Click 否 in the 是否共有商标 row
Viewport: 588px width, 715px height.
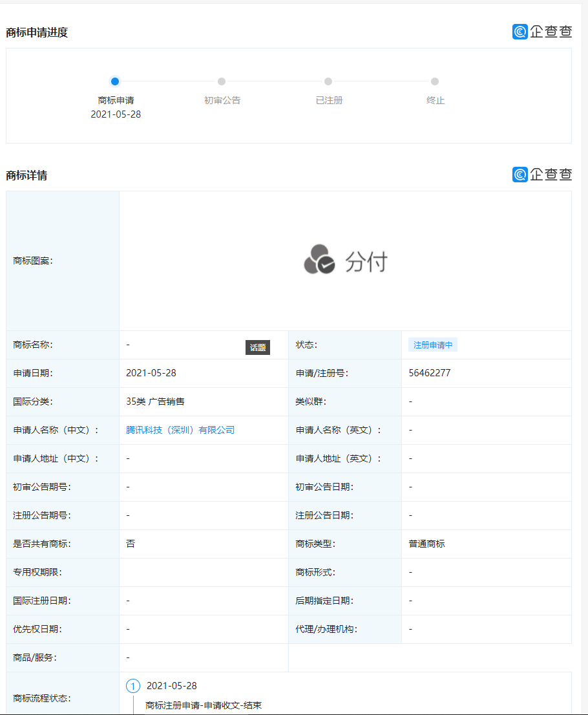point(130,544)
